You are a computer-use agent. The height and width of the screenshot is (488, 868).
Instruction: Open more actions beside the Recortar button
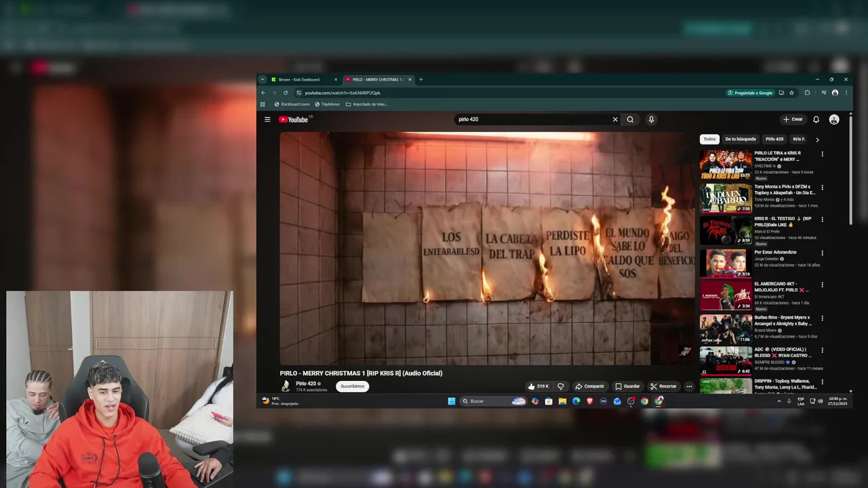(x=689, y=386)
